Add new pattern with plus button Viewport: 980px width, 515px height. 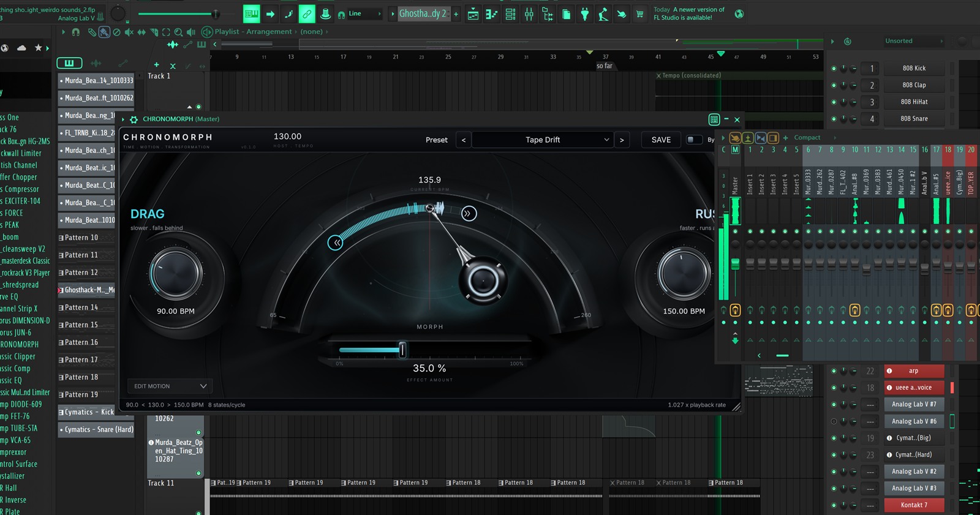tap(456, 13)
